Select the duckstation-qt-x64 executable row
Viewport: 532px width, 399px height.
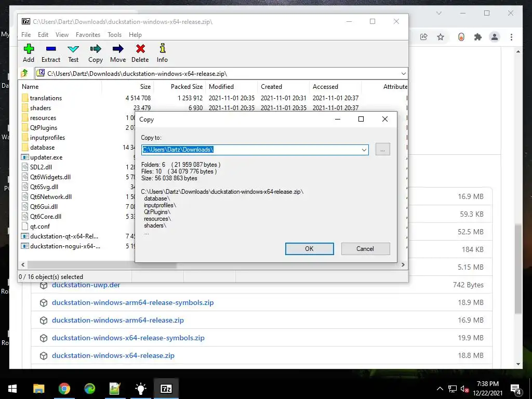pos(64,236)
